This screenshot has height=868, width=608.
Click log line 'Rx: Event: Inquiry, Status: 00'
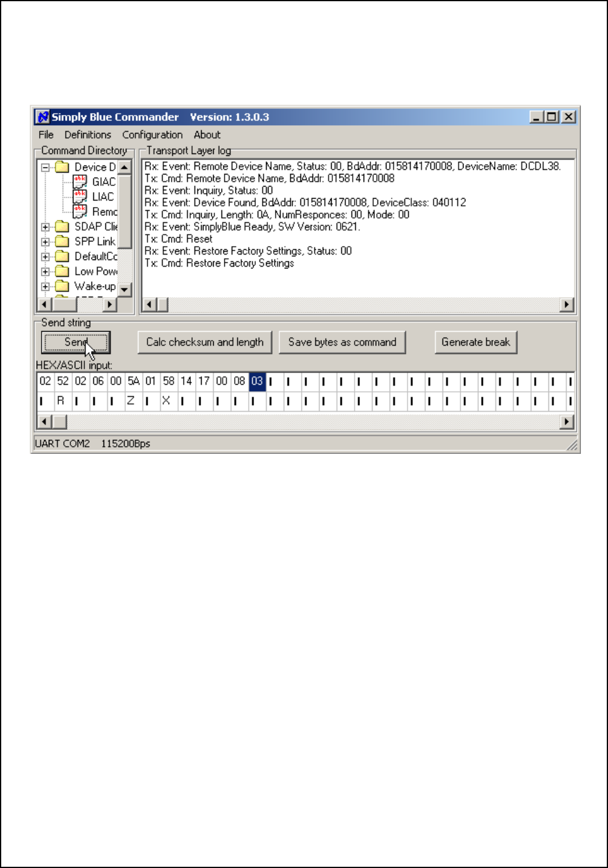208,191
